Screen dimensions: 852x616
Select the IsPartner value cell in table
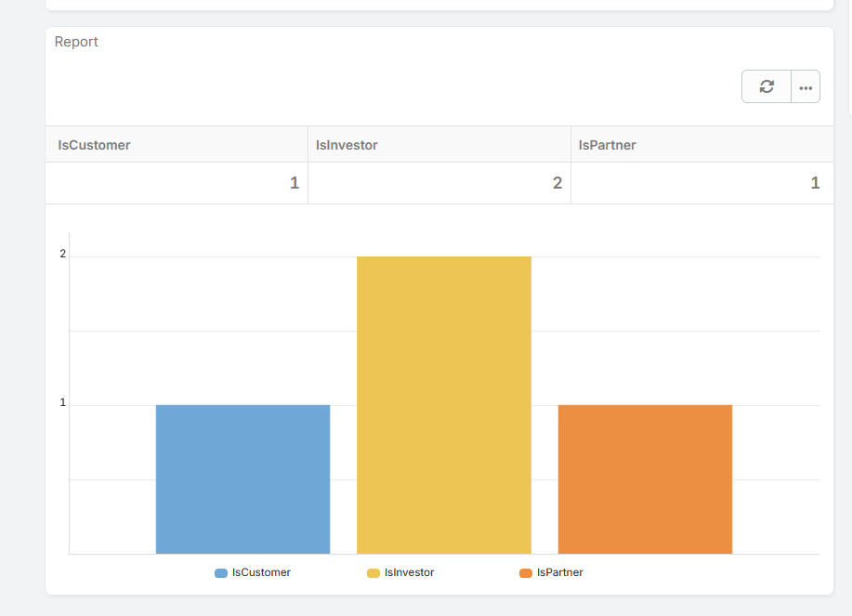tap(701, 183)
